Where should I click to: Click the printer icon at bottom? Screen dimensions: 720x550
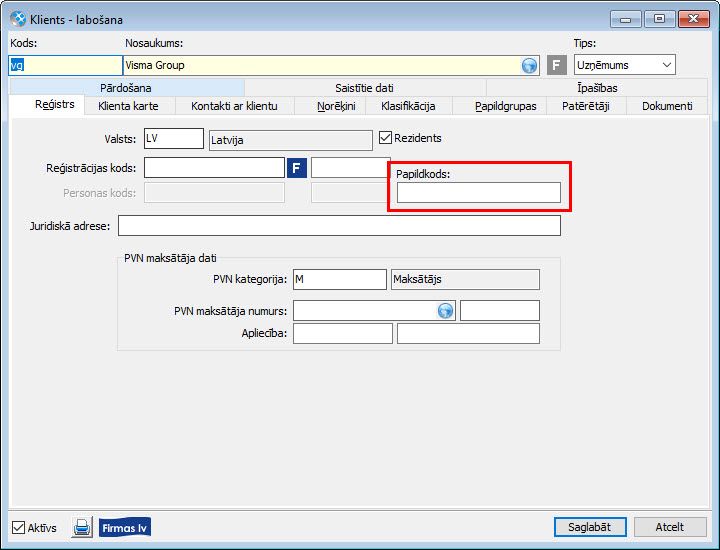[x=82, y=527]
